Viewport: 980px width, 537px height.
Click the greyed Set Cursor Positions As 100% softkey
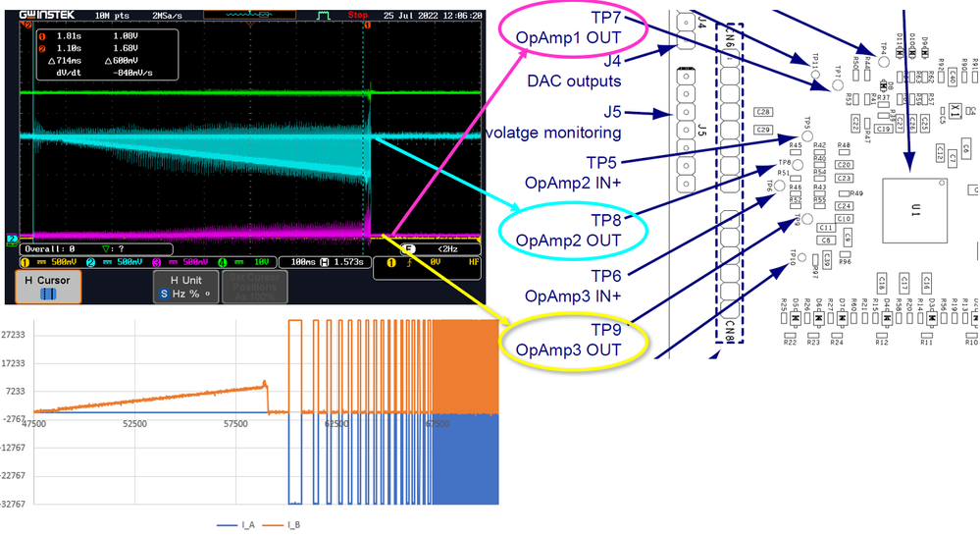[254, 287]
